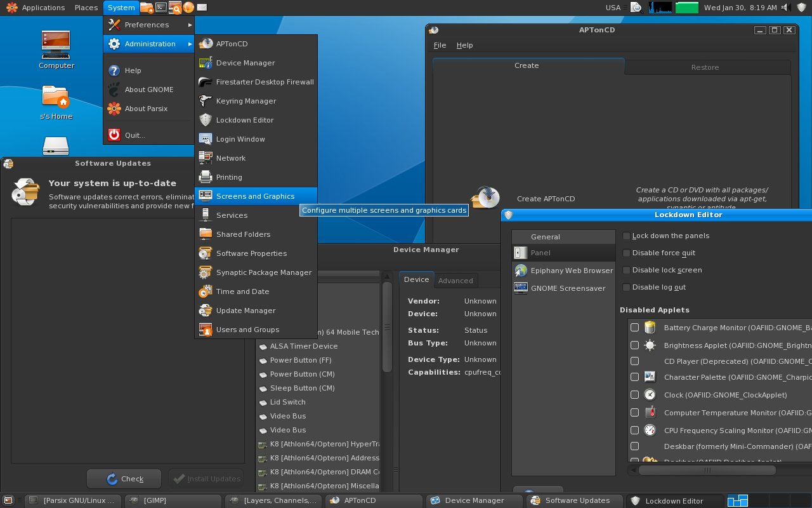Switch to GIMP taskbar button

pos(173,500)
